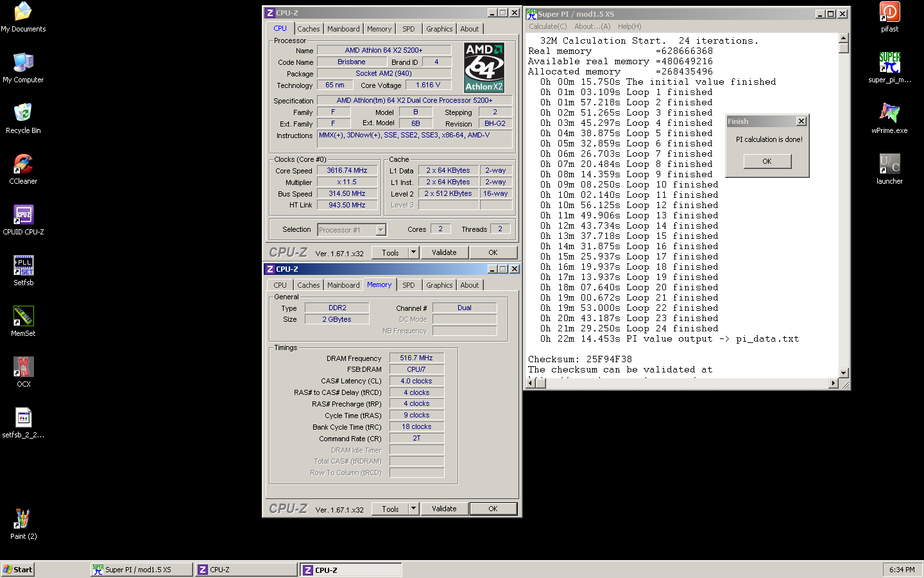The image size is (924, 578).
Task: Open wPrime.exe desktop icon
Action: (x=889, y=119)
